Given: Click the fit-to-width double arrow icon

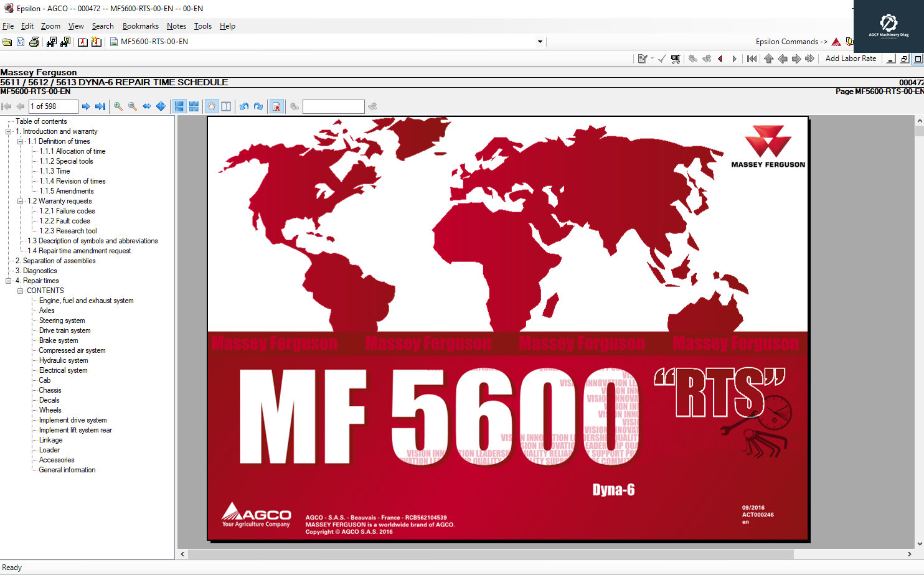Looking at the screenshot, I should pyautogui.click(x=147, y=106).
